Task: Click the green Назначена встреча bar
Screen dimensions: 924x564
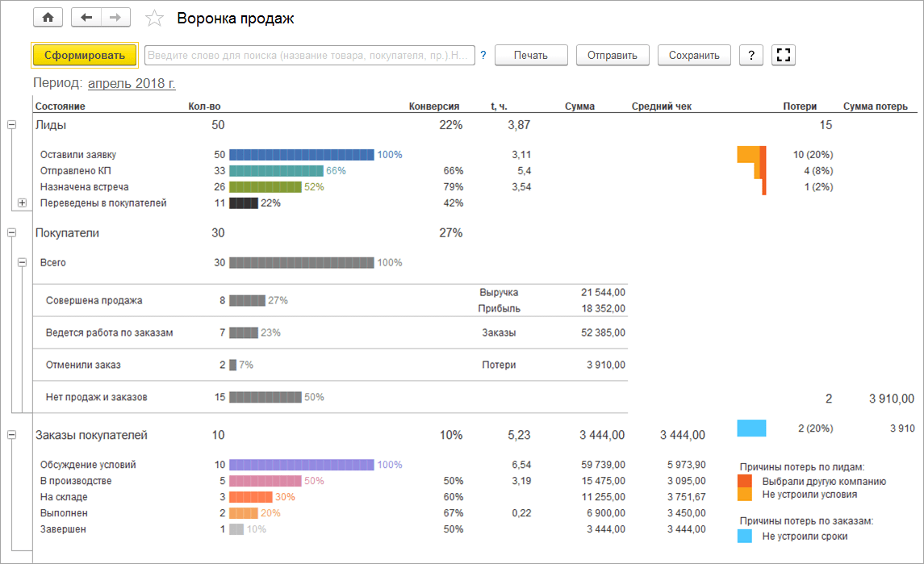Action: [265, 187]
